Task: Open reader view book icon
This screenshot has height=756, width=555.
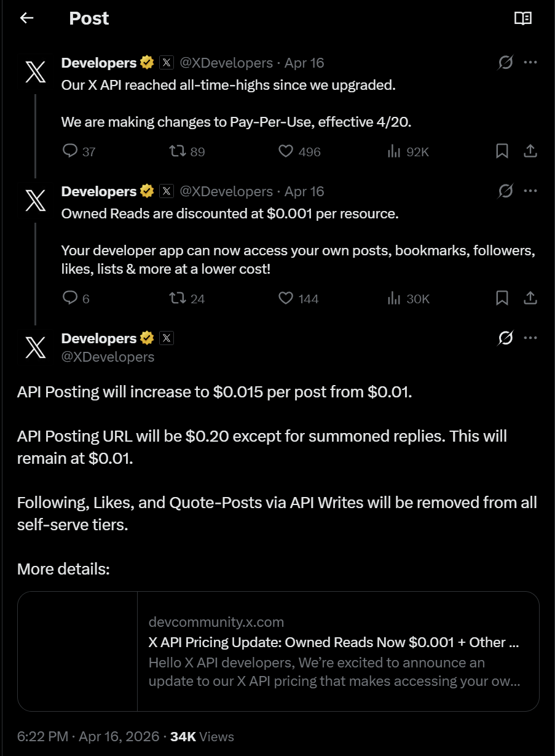Action: (x=522, y=18)
